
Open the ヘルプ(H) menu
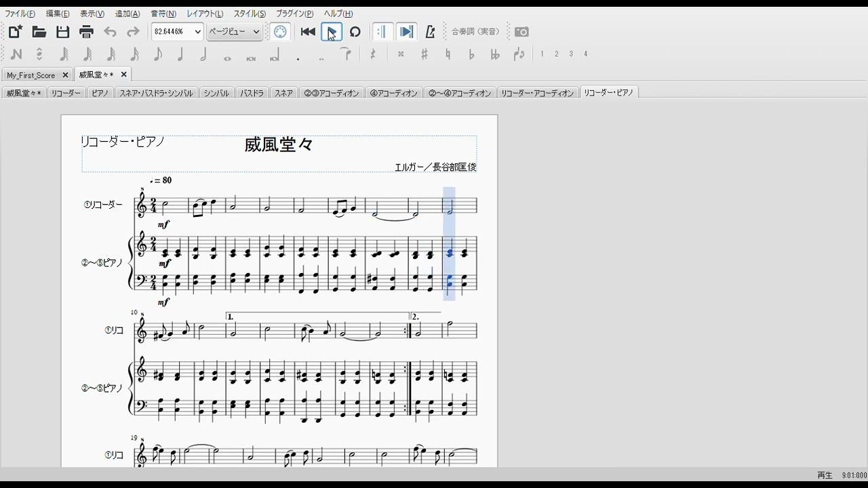(338, 14)
